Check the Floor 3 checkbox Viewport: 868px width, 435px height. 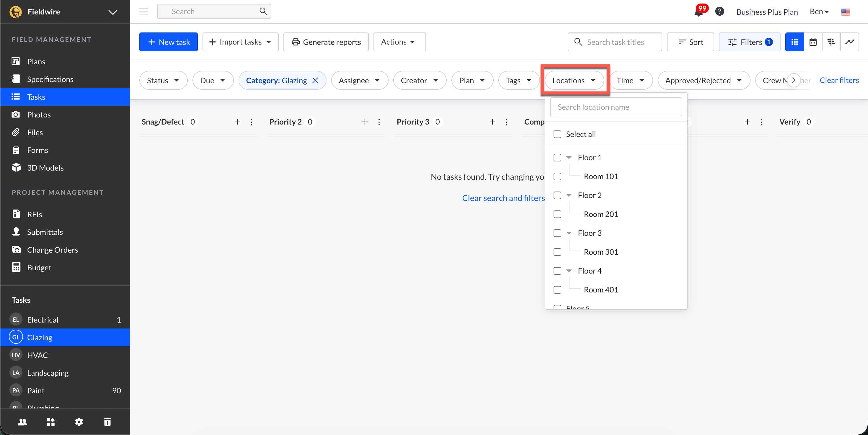pyautogui.click(x=557, y=233)
